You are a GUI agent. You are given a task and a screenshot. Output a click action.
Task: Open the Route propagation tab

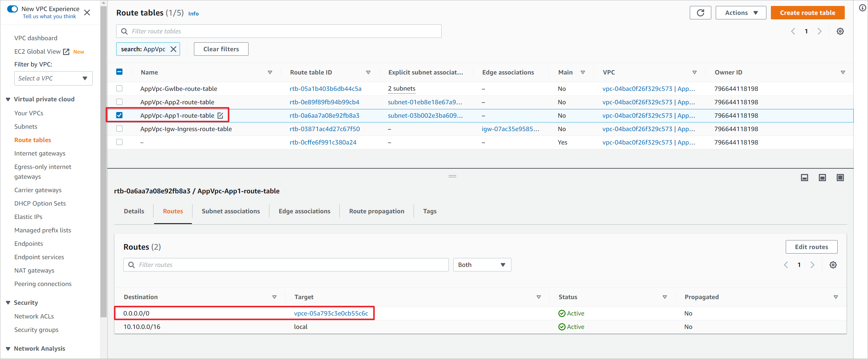pyautogui.click(x=376, y=212)
